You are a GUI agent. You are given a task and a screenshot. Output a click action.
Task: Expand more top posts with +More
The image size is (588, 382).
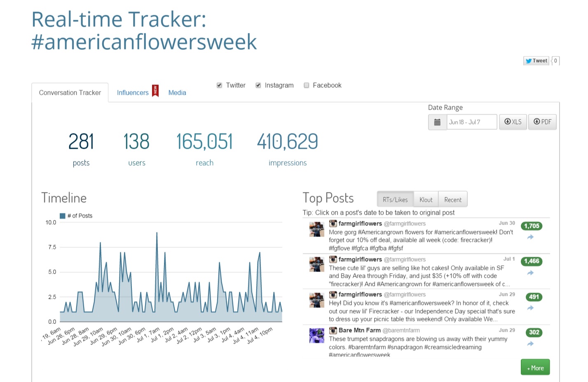coord(535,367)
